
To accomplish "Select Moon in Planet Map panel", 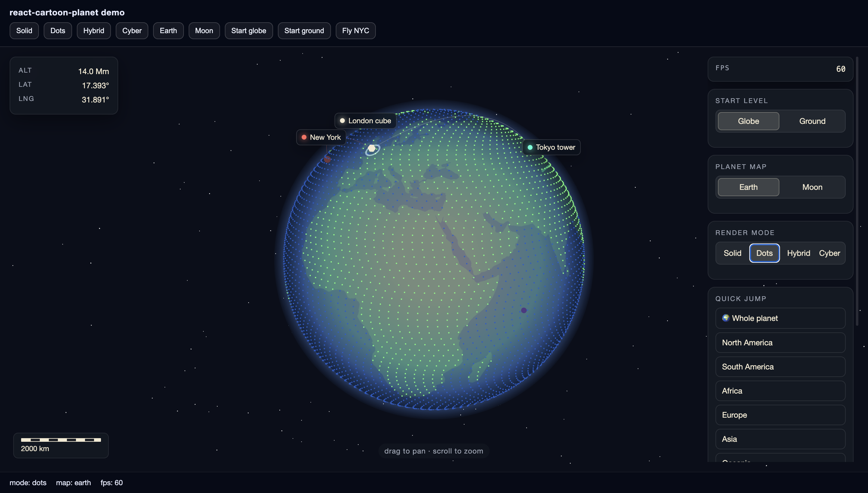I will tap(812, 187).
